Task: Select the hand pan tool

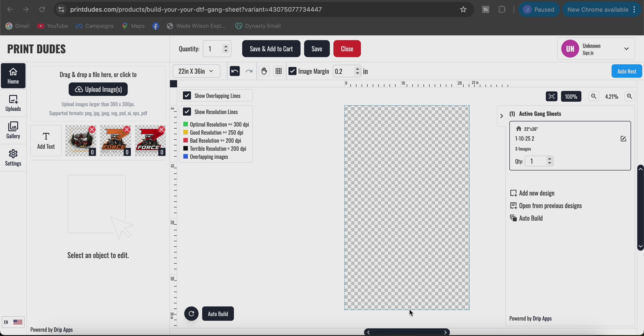Action: coord(264,71)
